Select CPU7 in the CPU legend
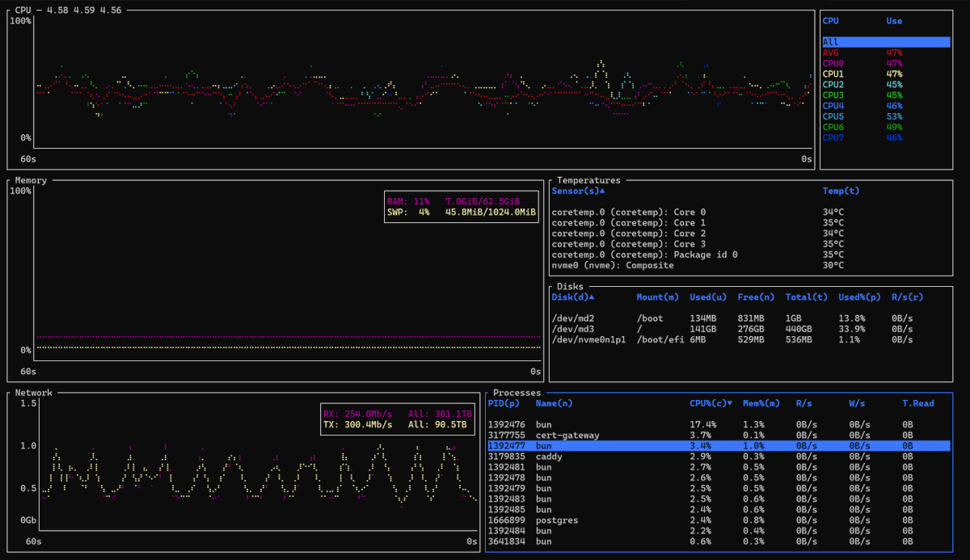The height and width of the screenshot is (560, 970). point(885,137)
